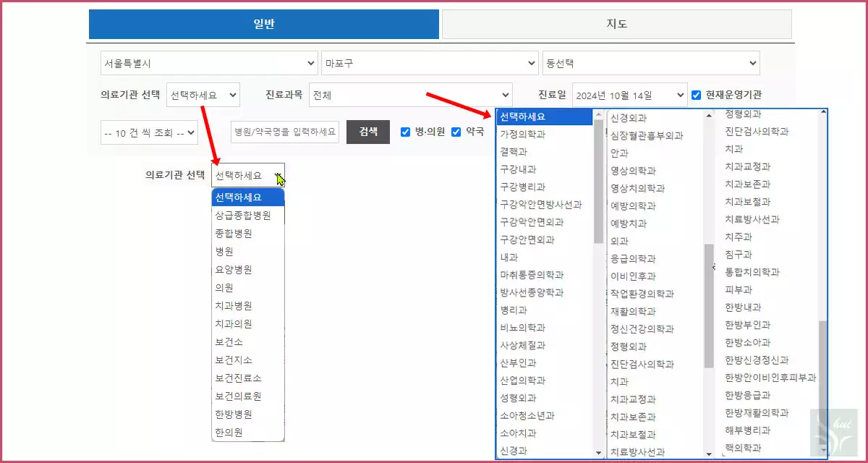Uncheck the 현재운영기관 checkbox
868x463 pixels.
point(697,93)
